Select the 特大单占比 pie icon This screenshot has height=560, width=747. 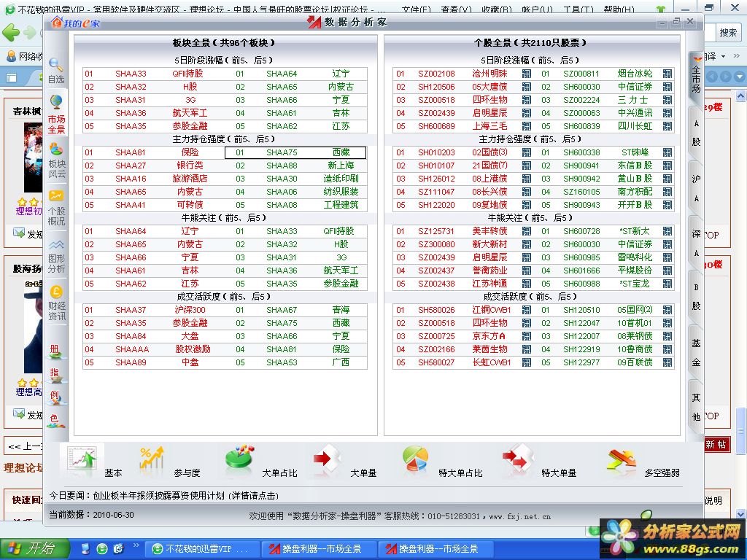click(415, 459)
